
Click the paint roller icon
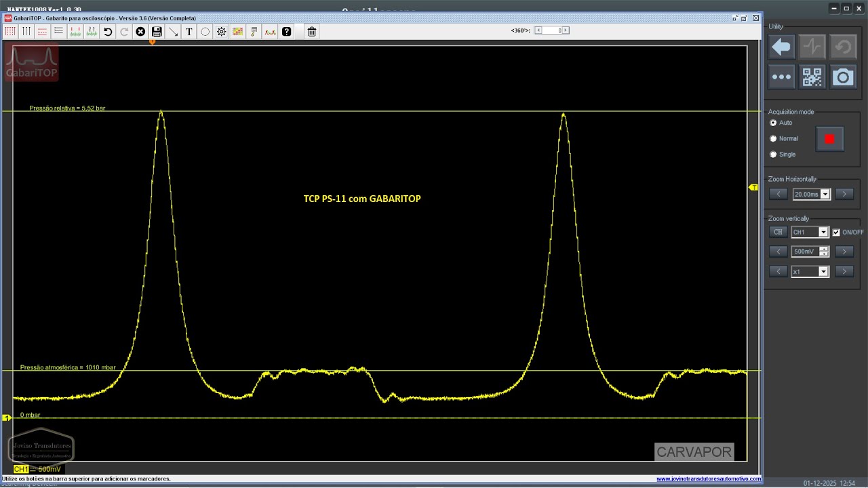point(254,31)
